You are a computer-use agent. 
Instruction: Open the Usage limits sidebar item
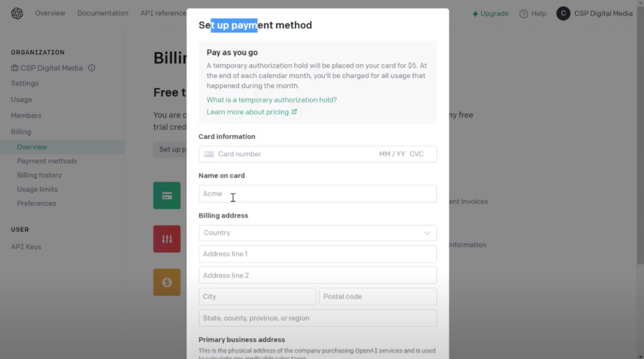(37, 189)
